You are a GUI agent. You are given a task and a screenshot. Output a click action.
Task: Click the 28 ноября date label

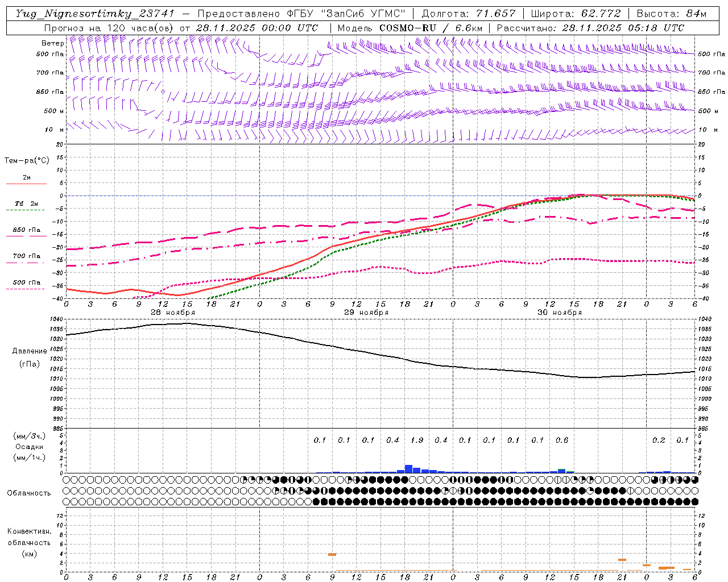coord(173,313)
